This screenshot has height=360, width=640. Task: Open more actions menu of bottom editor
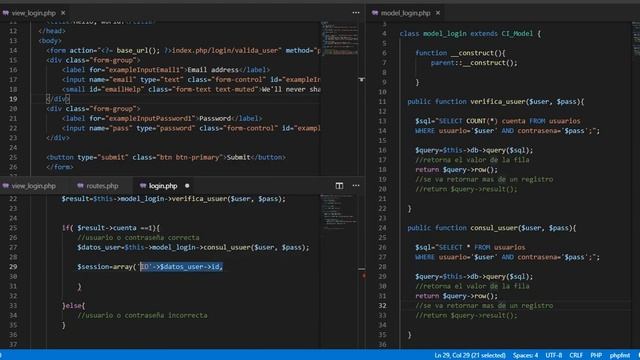pos(356,186)
